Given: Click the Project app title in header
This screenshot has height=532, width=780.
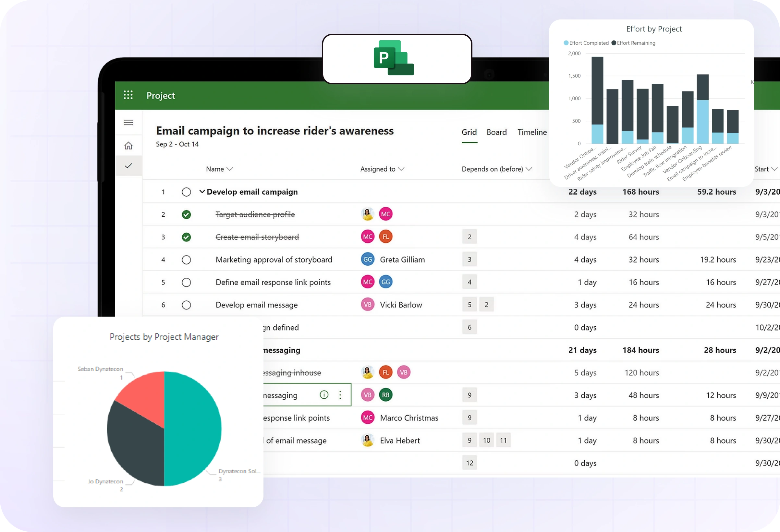Looking at the screenshot, I should pyautogui.click(x=161, y=96).
